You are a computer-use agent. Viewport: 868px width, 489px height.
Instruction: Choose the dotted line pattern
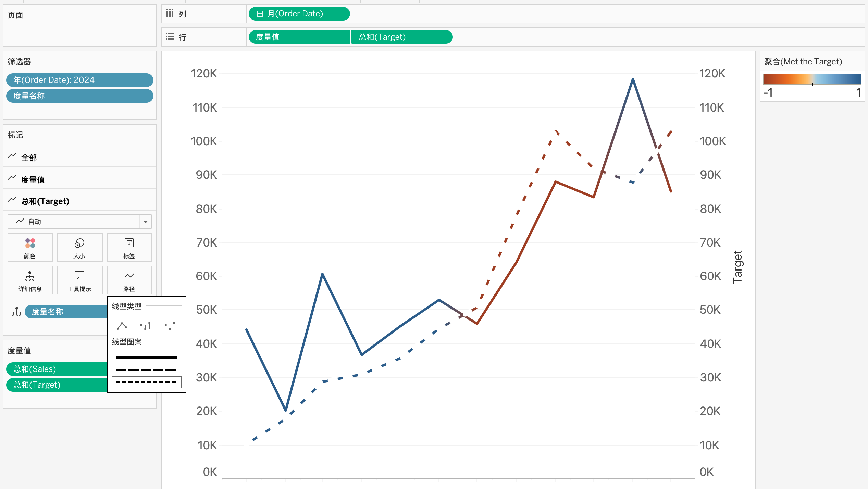146,382
